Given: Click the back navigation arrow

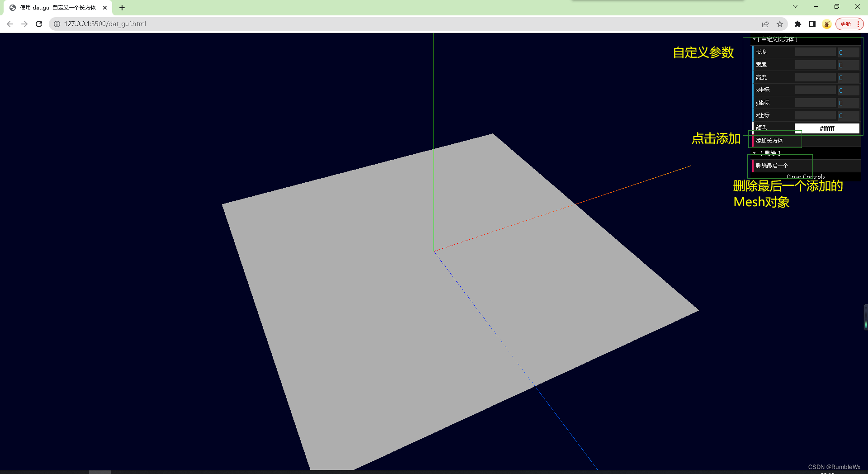Looking at the screenshot, I should (x=10, y=24).
